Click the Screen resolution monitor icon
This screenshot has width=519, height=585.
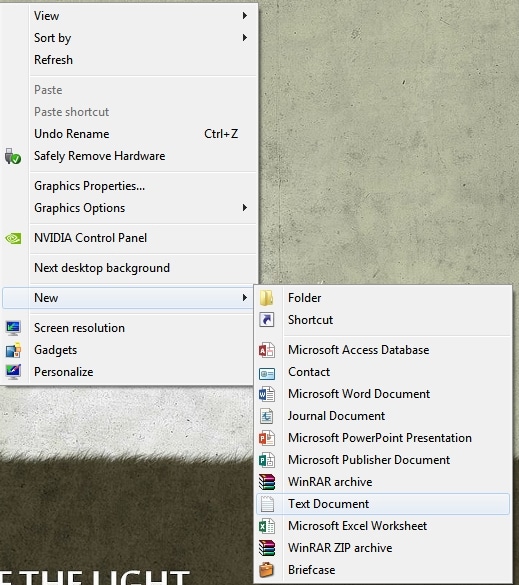[x=13, y=328]
